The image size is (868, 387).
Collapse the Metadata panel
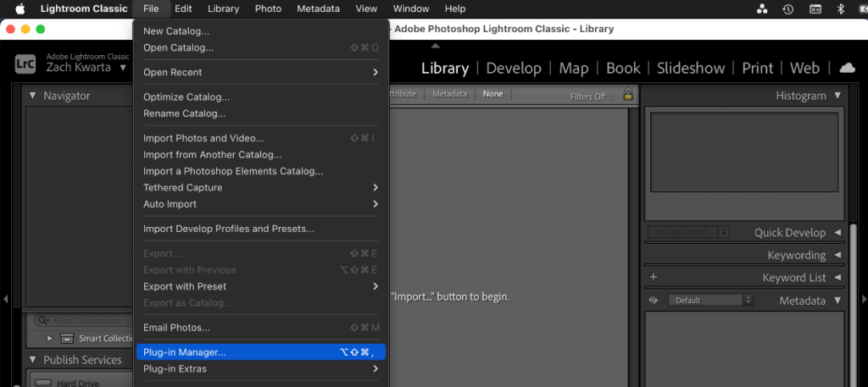(x=837, y=301)
